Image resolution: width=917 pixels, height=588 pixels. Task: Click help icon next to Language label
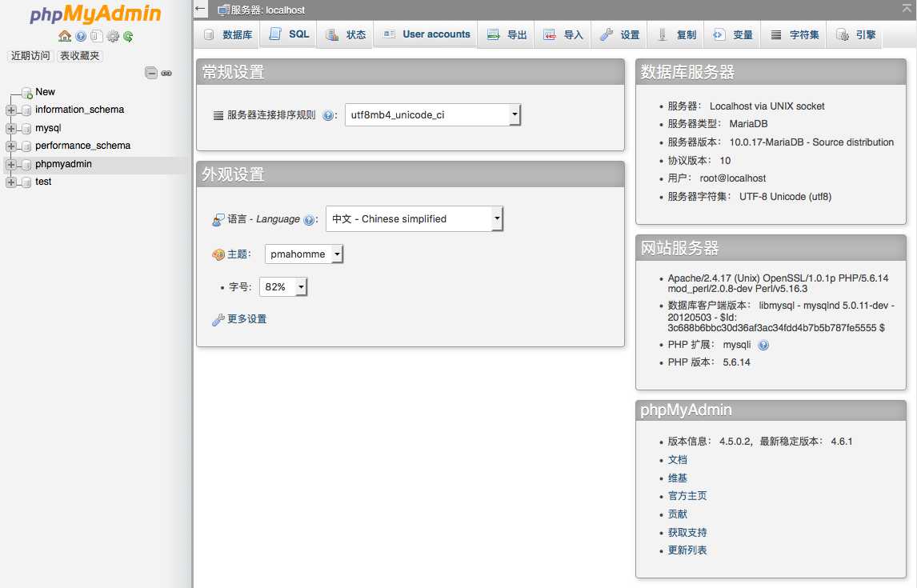point(309,220)
